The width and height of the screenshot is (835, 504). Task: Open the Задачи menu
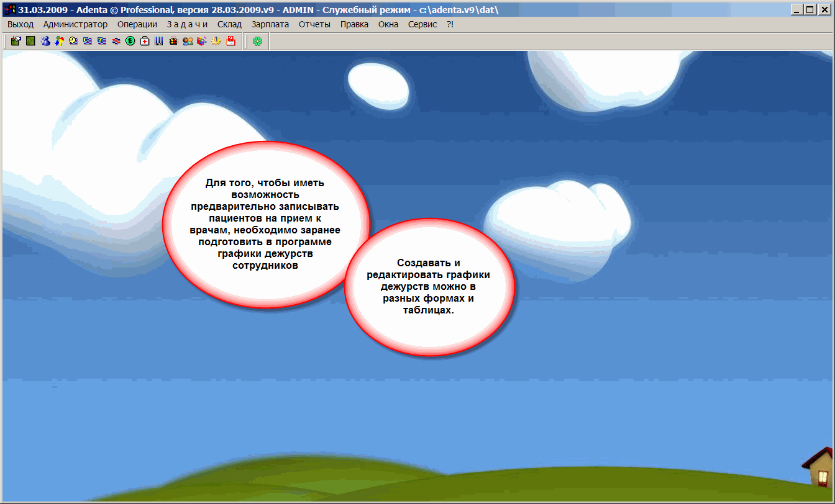click(187, 24)
